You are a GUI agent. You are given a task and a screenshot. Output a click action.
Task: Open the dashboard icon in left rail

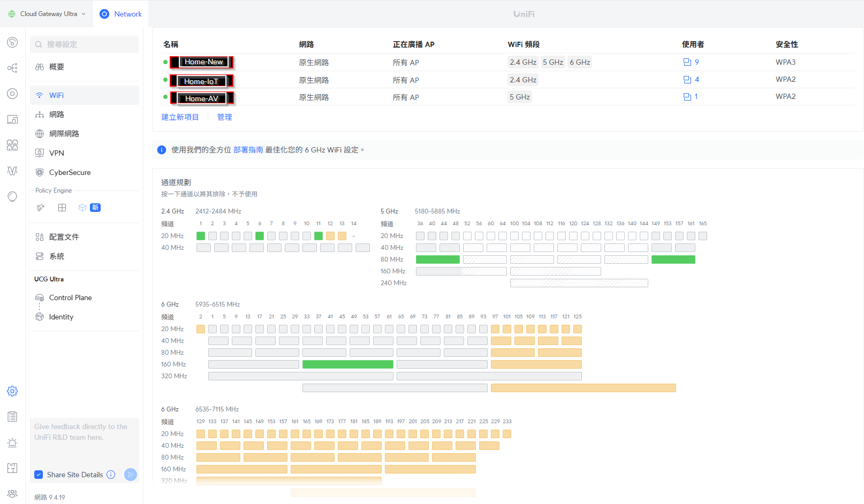[12, 42]
